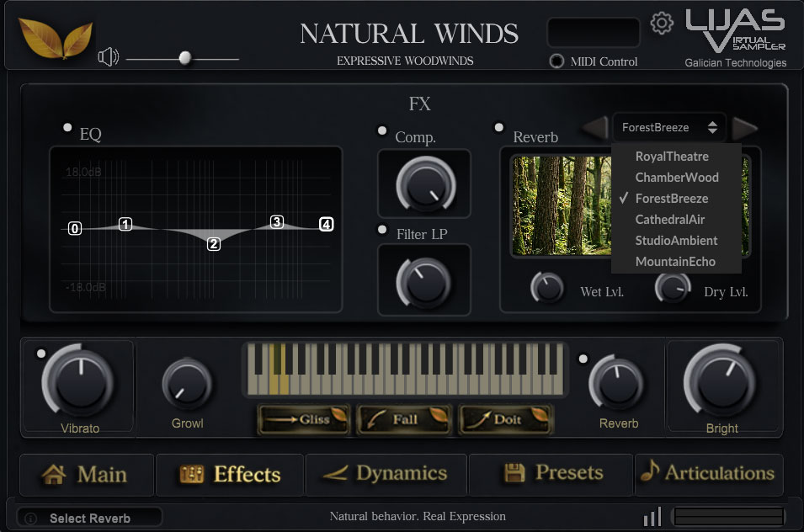Toggle the Comp. enable dot
The width and height of the screenshot is (804, 532).
tap(382, 130)
